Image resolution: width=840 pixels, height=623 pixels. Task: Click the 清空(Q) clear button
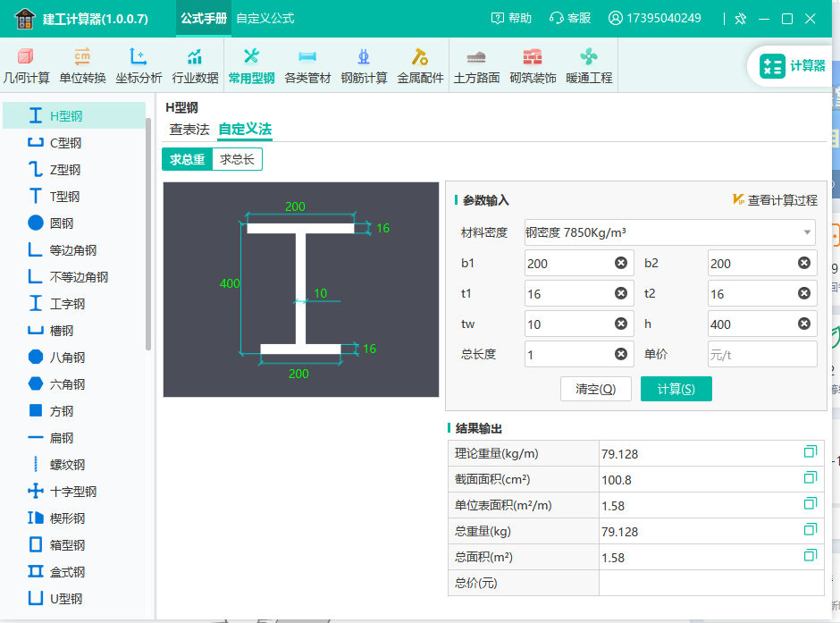coord(596,389)
